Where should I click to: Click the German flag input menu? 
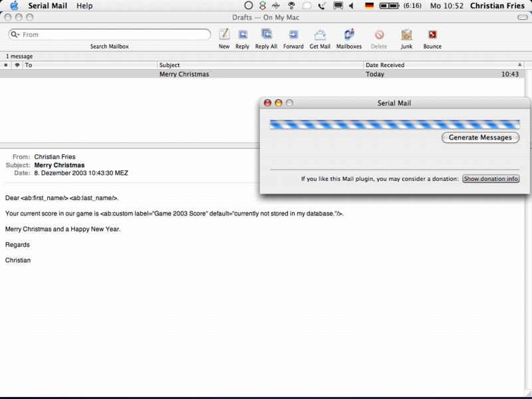pos(369,5)
